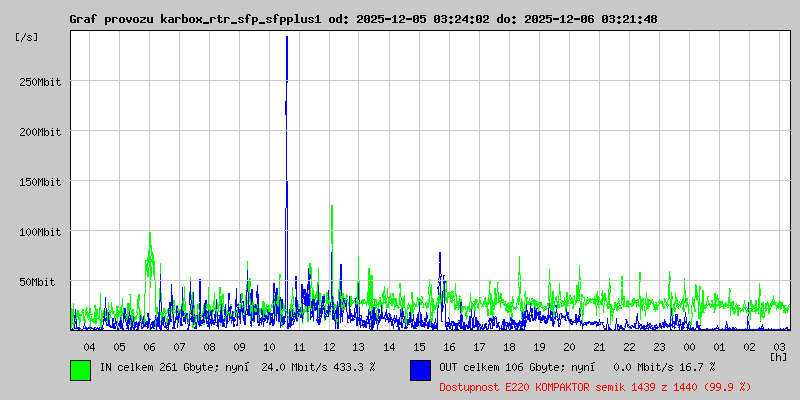
Task: Click hour 12 on the time axis
Action: point(329,346)
